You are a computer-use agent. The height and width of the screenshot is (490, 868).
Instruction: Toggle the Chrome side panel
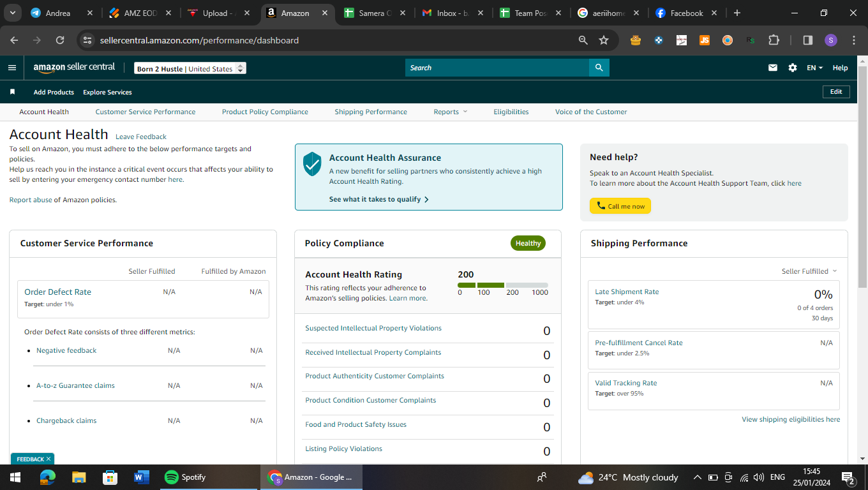[807, 40]
